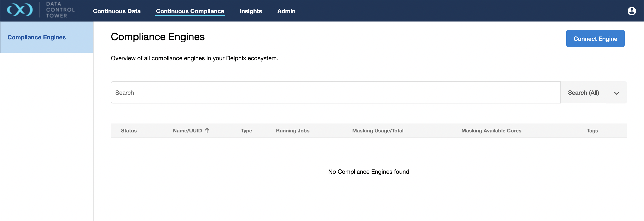644x221 pixels.
Task: Click the Running Jobs column header
Action: pyautogui.click(x=292, y=131)
